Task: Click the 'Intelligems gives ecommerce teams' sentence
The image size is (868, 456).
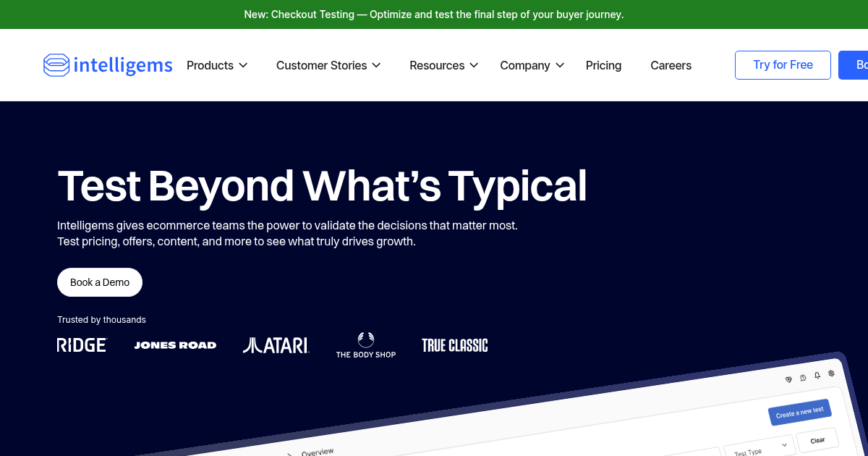Action: pyautogui.click(x=287, y=225)
